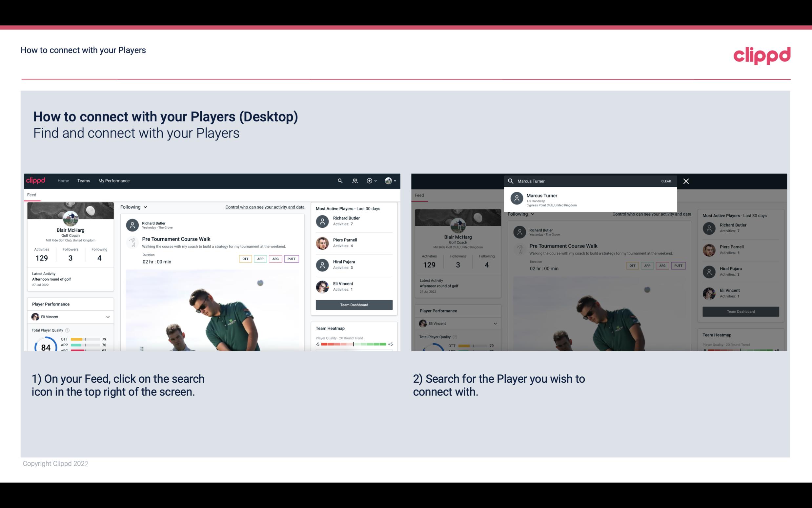812x508 pixels.
Task: Click Control who can see activity link
Action: click(264, 207)
